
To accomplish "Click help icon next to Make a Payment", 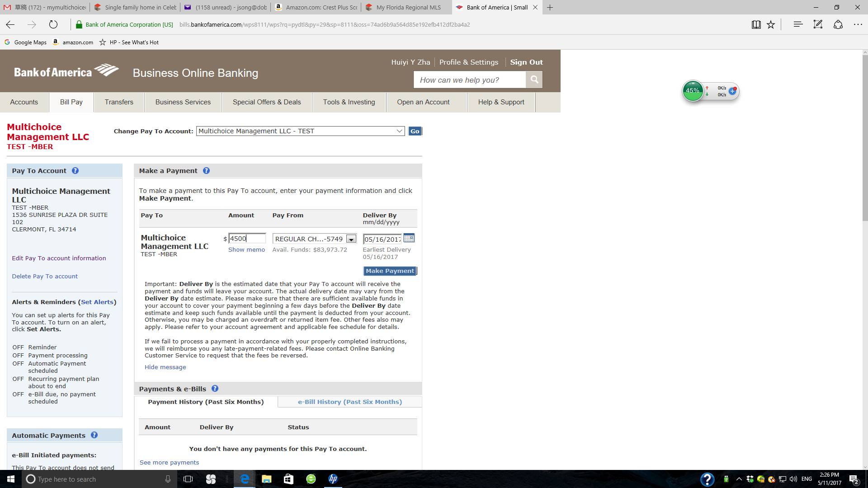I will pyautogui.click(x=206, y=171).
